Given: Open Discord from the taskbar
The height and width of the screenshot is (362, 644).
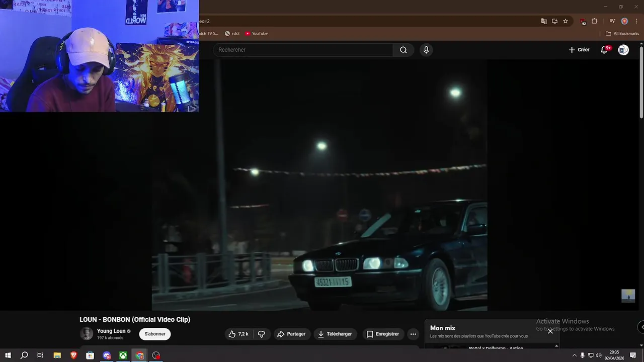Looking at the screenshot, I should coord(107,355).
